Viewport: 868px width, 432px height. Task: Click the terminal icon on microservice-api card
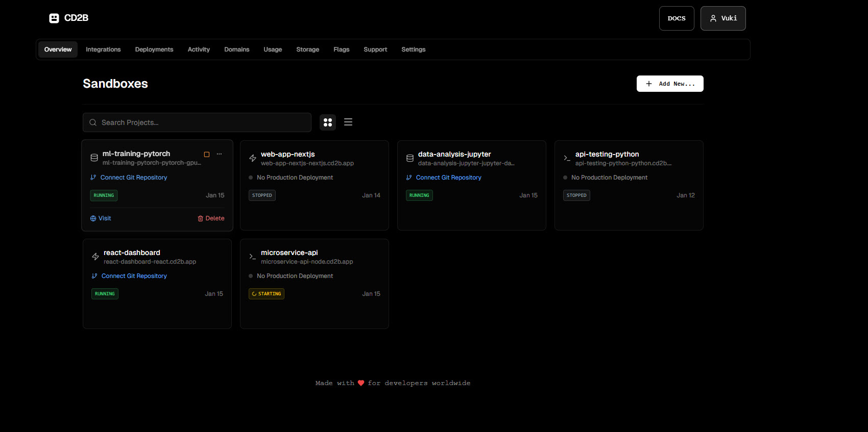tap(252, 257)
